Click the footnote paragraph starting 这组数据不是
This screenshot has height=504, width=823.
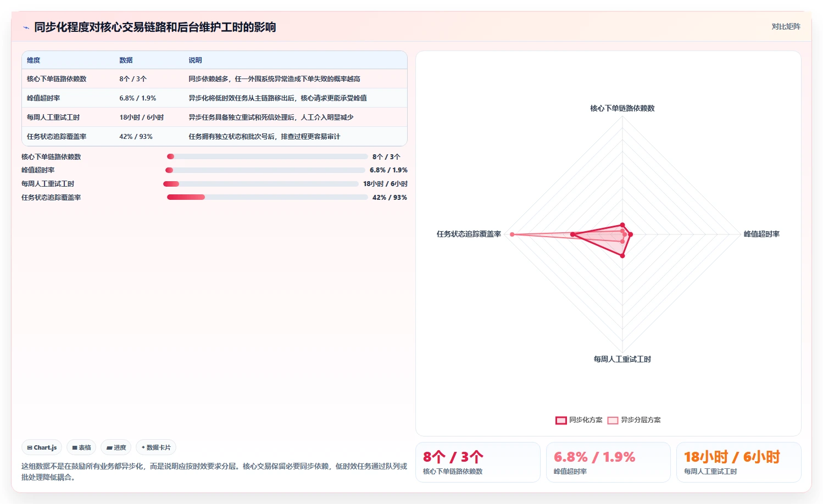[214, 472]
